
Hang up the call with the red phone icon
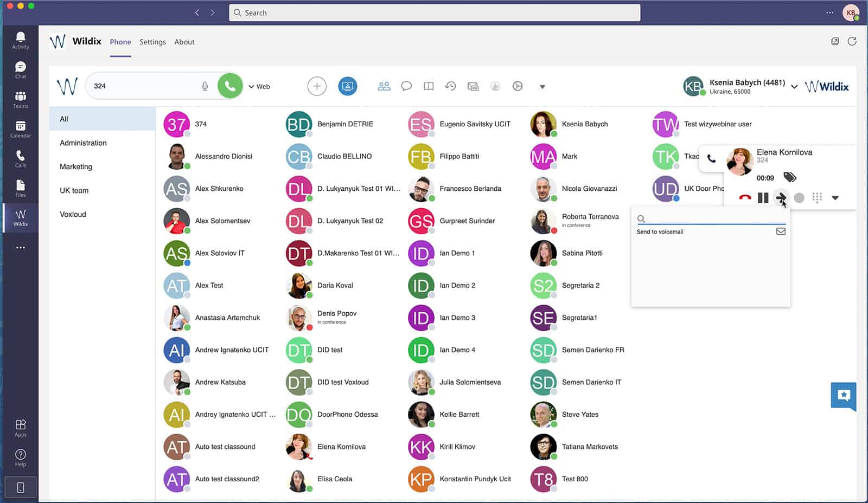point(745,198)
